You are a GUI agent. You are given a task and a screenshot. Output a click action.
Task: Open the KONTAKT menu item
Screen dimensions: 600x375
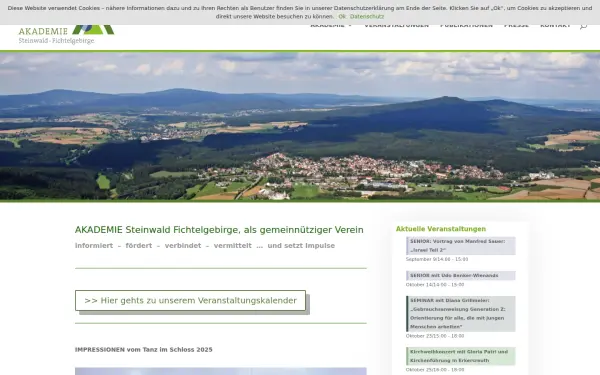pos(555,26)
